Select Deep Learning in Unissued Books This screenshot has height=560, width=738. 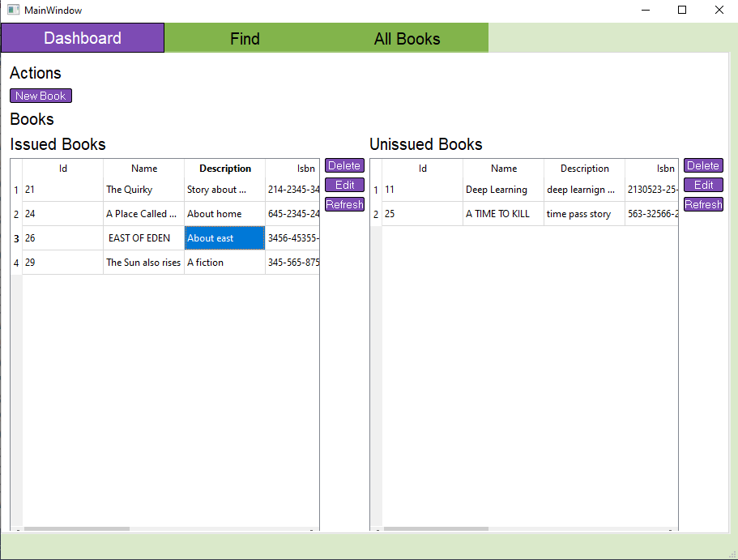pyautogui.click(x=503, y=189)
